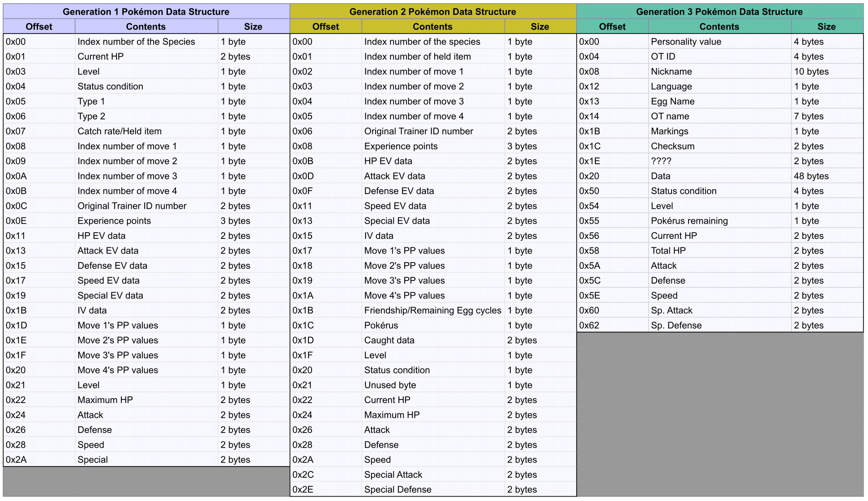The image size is (868, 501).
Task: Select the 'Type 1' cell
Action: coord(146,101)
